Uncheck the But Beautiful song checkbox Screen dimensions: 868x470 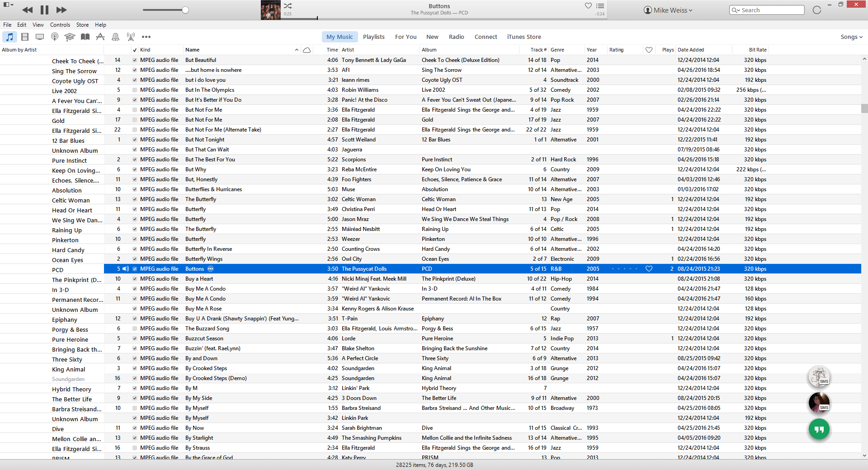point(135,60)
